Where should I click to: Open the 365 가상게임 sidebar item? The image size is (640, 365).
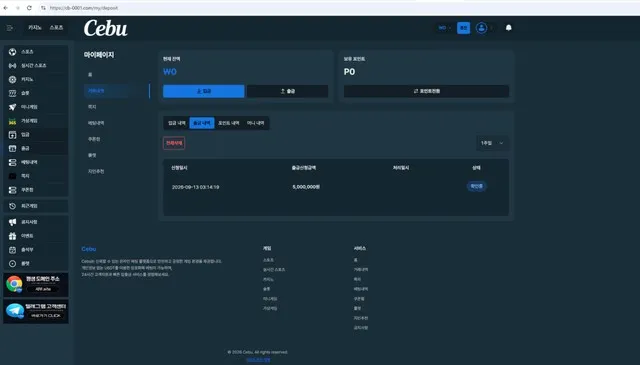pyautogui.click(x=36, y=121)
